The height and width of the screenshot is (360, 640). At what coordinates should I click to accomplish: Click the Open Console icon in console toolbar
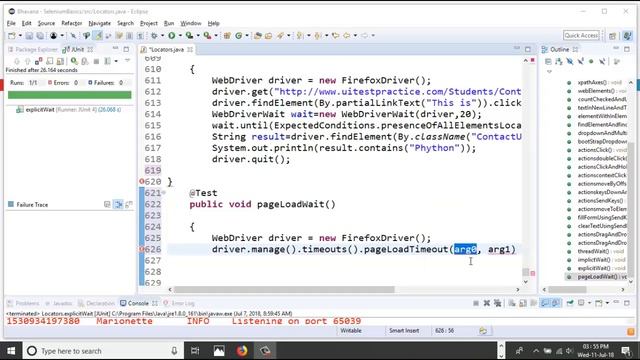tap(599, 303)
